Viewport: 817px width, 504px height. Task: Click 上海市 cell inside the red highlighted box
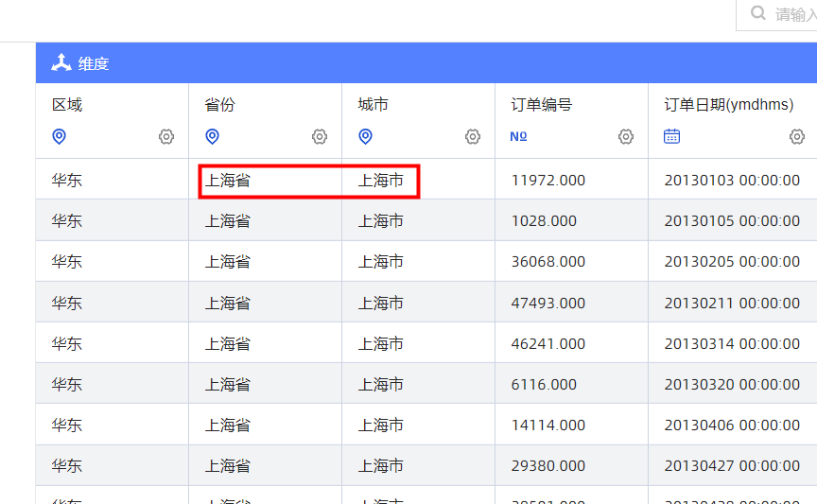pos(381,180)
